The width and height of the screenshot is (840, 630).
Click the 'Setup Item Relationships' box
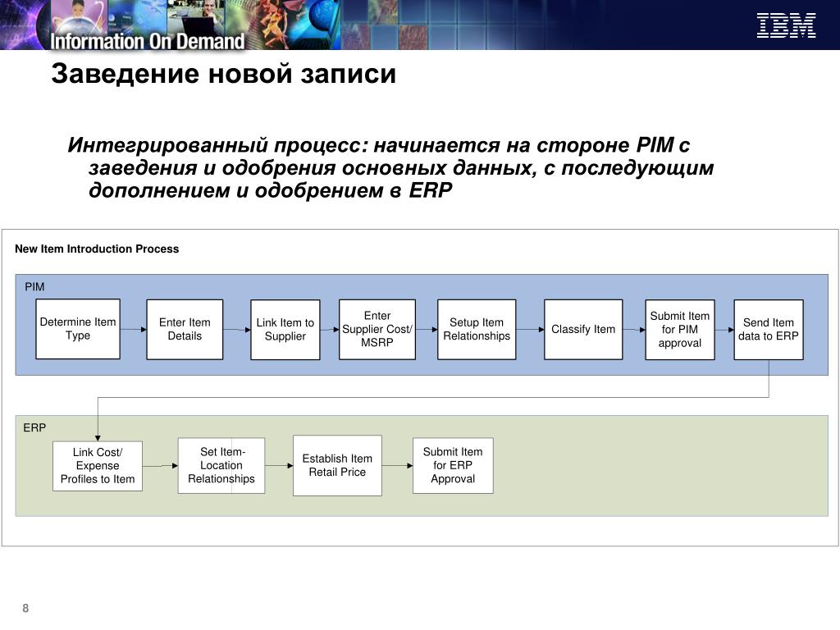pyautogui.click(x=477, y=330)
